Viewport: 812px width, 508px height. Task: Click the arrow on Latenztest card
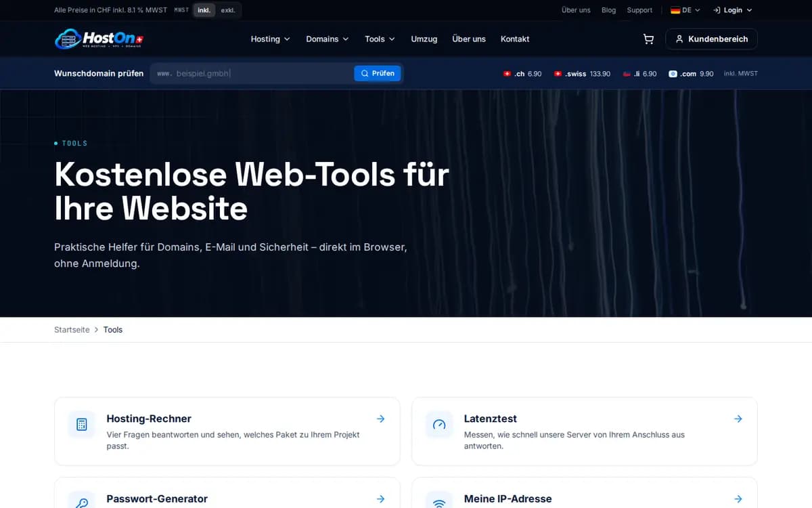click(x=738, y=419)
